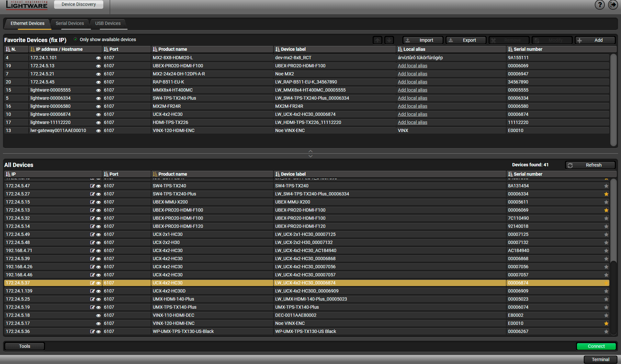
Task: Click All Devices vertical scrollbar
Action: point(613,220)
